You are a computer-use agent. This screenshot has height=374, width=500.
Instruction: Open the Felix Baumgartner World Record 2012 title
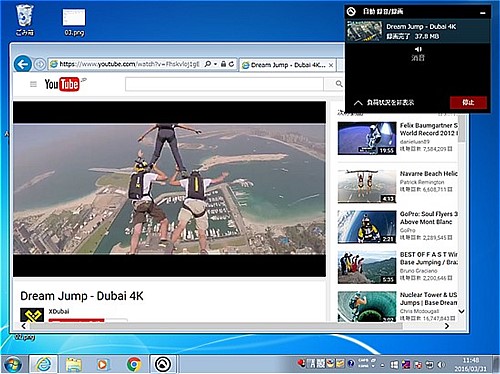(x=429, y=129)
